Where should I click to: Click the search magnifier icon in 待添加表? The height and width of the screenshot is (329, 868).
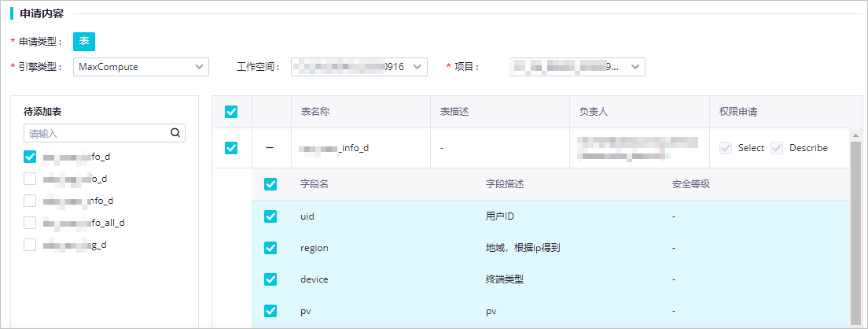click(175, 133)
